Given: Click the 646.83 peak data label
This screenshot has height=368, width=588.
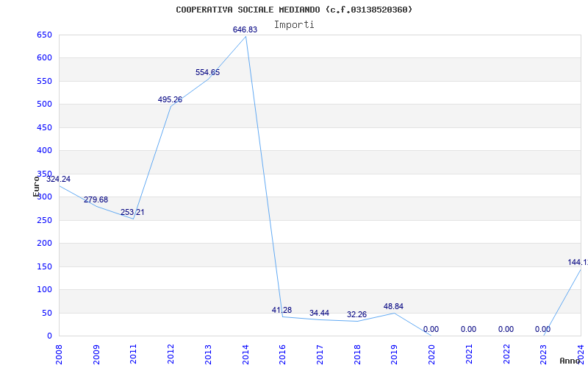Looking at the screenshot, I should point(245,29).
